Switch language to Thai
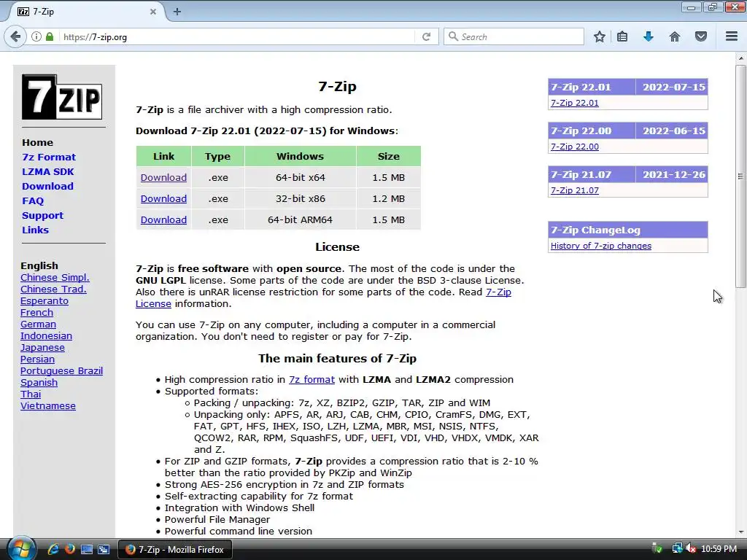The width and height of the screenshot is (747, 560). tap(31, 394)
